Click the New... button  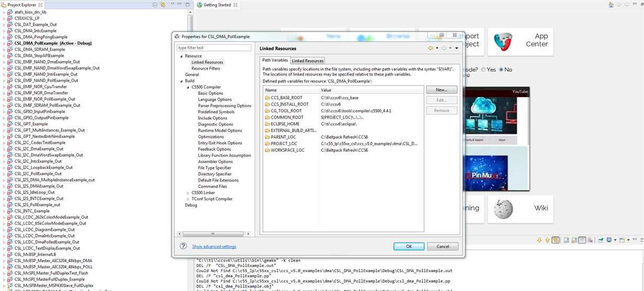[x=441, y=90]
